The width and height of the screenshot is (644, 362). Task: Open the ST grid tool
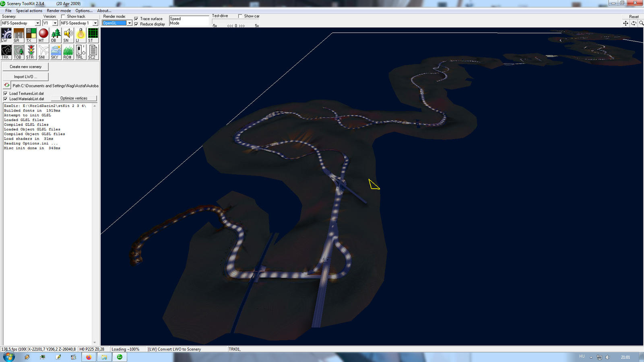click(x=93, y=35)
